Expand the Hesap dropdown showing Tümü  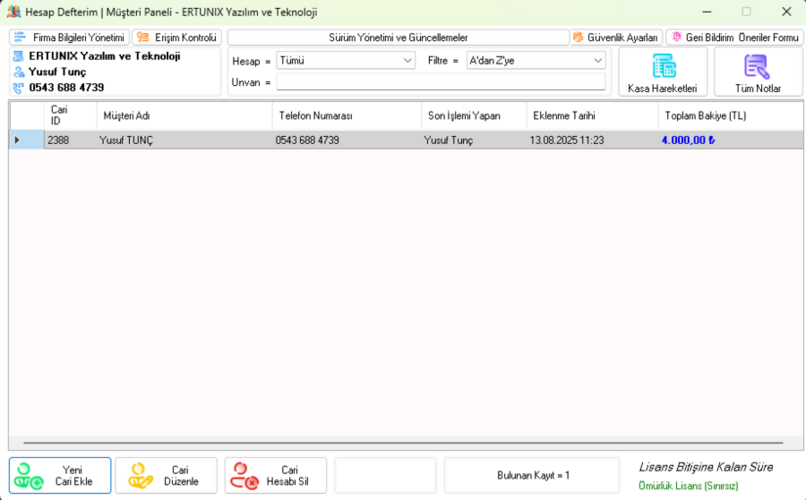[x=345, y=61]
